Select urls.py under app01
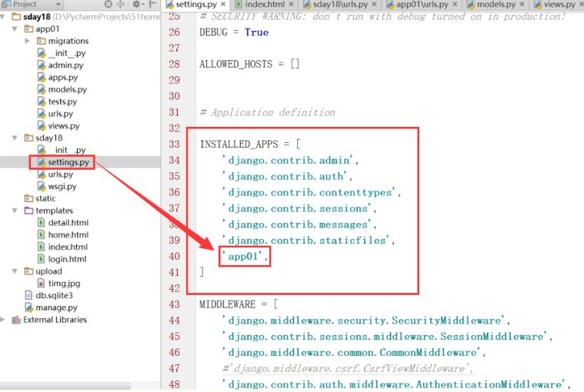Screen dimensions: 584x392 [x=61, y=114]
